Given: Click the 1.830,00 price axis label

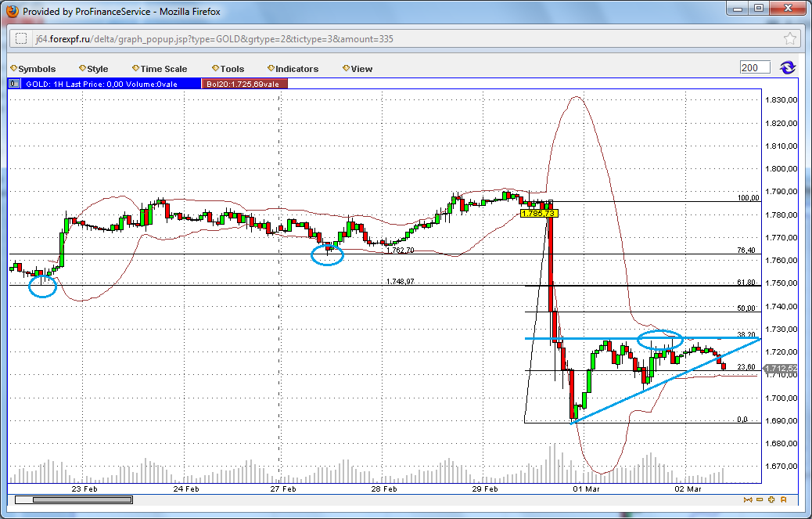Looking at the screenshot, I should [781, 100].
